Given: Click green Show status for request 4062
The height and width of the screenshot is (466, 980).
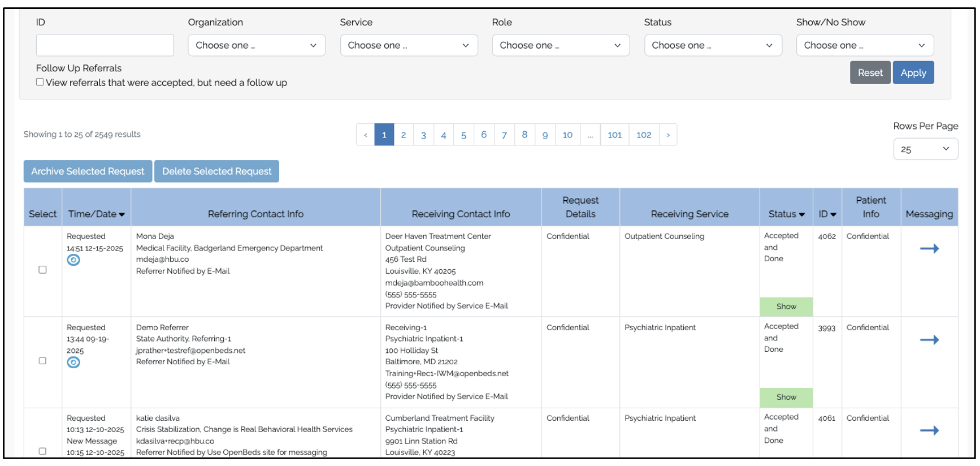Looking at the screenshot, I should [x=786, y=307].
